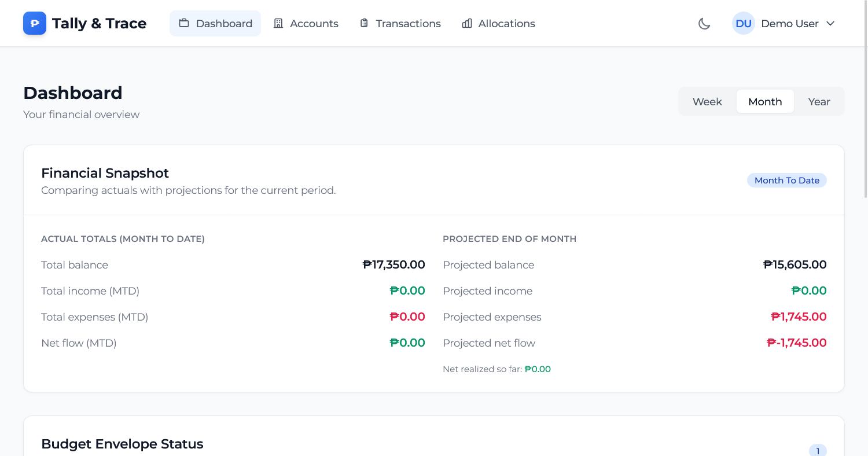Click the Allocations bar chart icon

click(467, 24)
